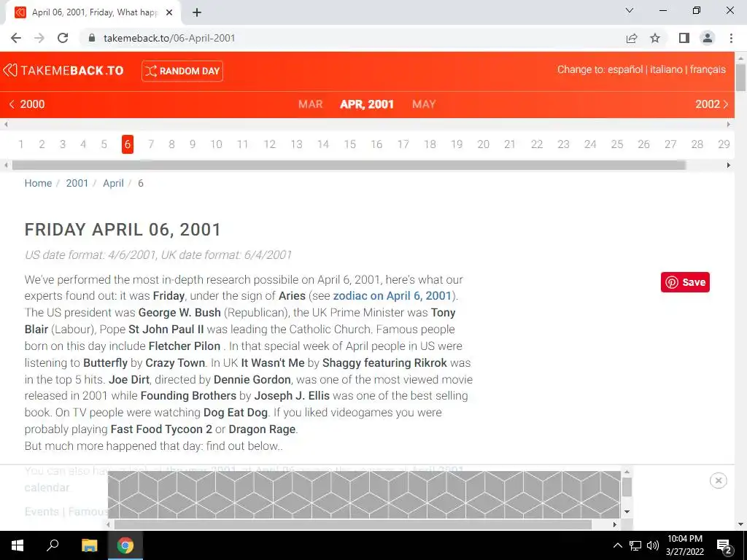The height and width of the screenshot is (560, 747).
Task: Click the address bar URL field
Action: point(351,38)
